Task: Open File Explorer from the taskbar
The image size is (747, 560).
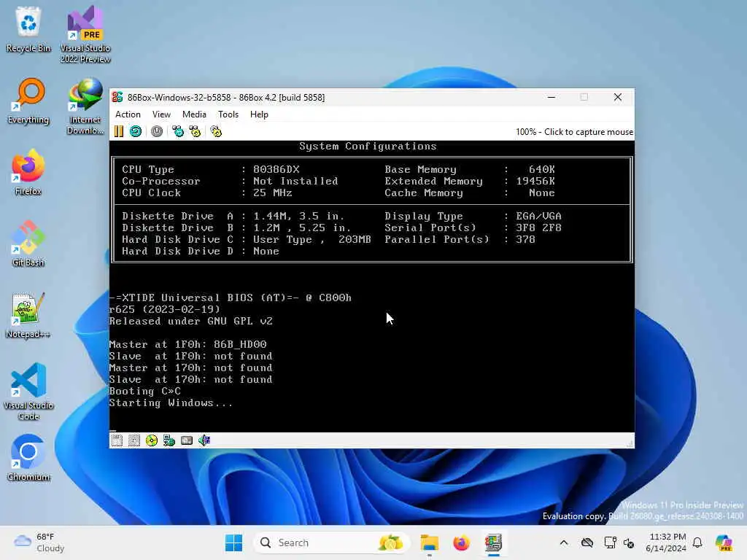Action: [429, 542]
